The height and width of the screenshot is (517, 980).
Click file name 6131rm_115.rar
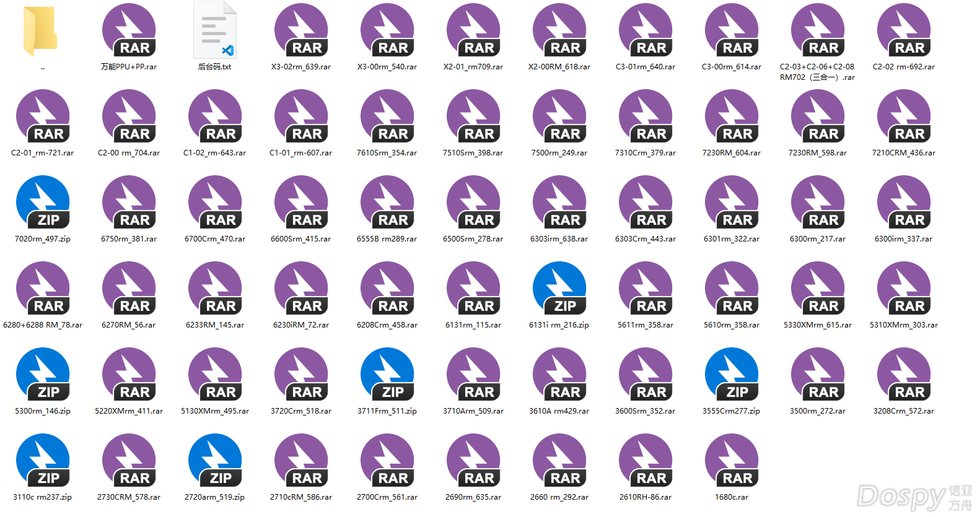click(x=473, y=325)
